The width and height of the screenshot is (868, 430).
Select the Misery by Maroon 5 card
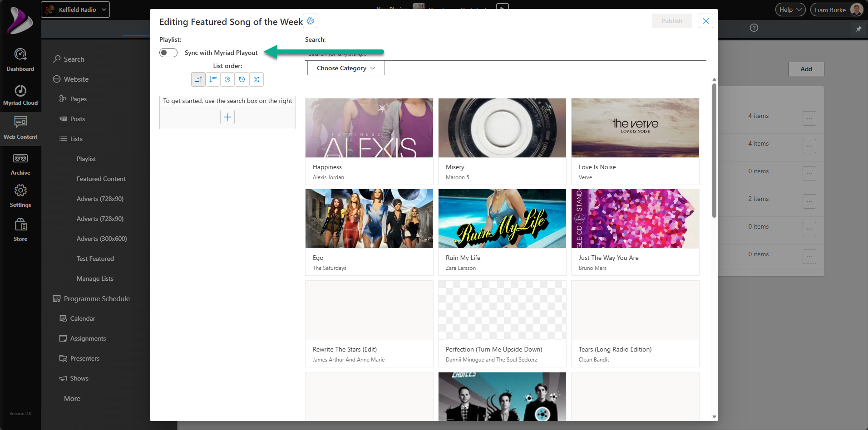(x=502, y=141)
